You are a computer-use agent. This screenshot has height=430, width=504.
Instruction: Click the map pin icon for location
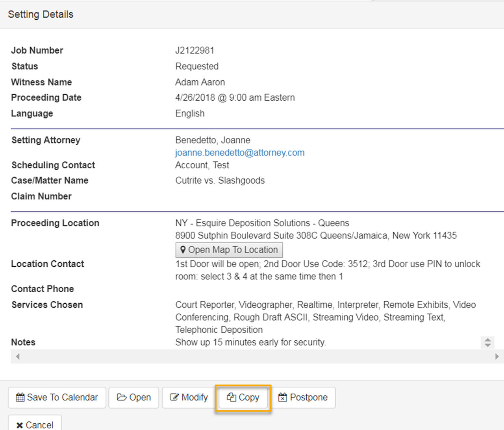[183, 250]
